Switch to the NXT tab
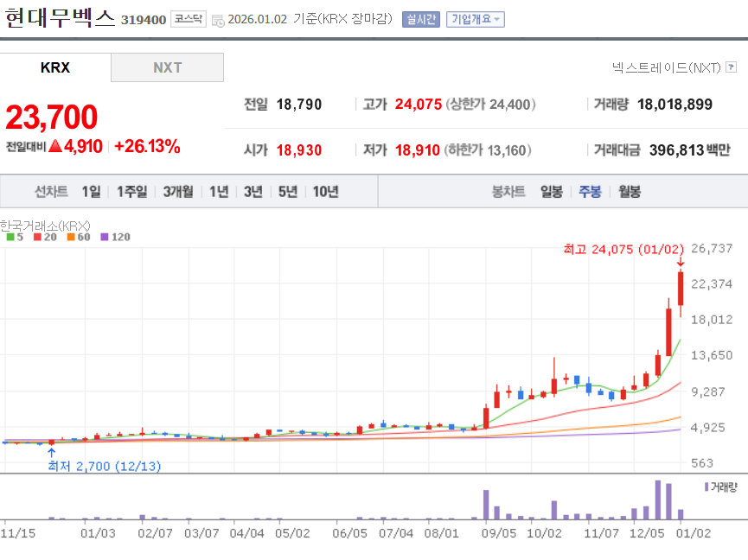The image size is (748, 560). pos(168,67)
